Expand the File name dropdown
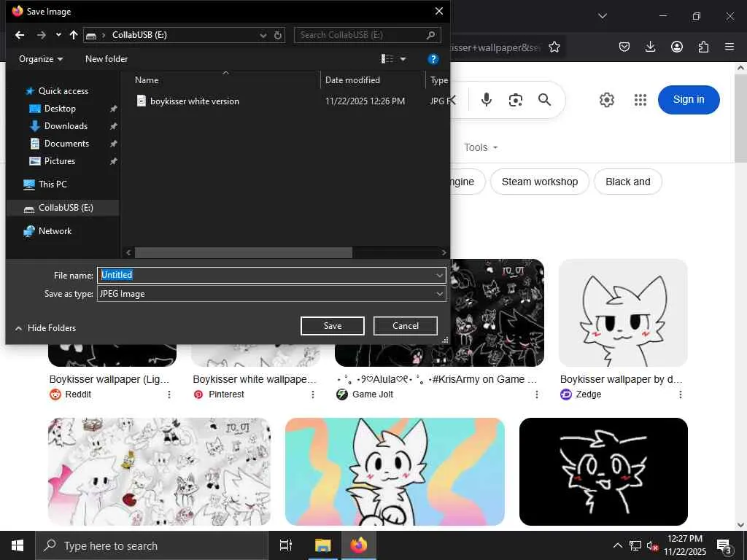747x560 pixels. (438, 275)
